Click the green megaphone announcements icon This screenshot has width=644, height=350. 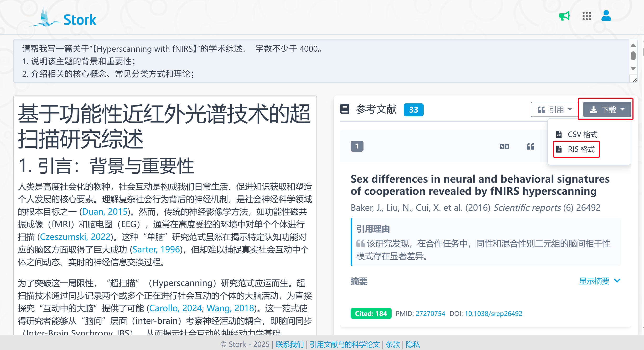tap(564, 16)
